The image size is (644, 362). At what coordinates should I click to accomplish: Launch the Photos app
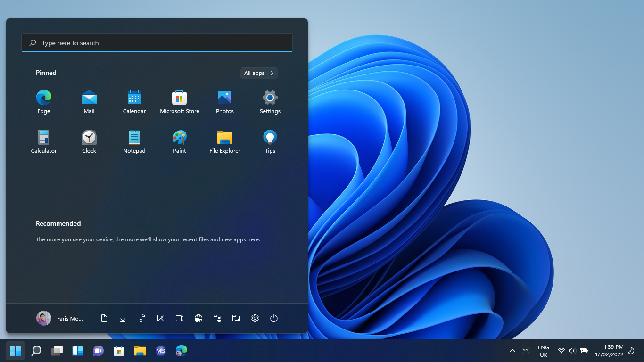pos(225,102)
